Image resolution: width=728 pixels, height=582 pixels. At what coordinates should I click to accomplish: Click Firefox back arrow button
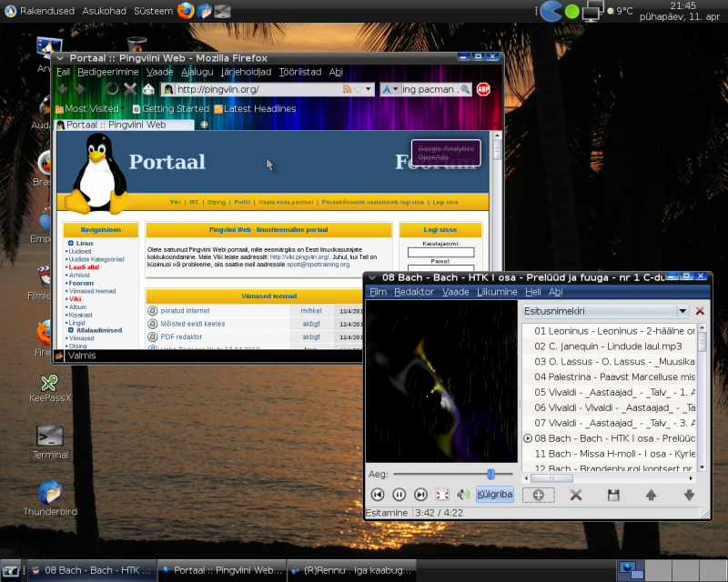click(x=63, y=89)
